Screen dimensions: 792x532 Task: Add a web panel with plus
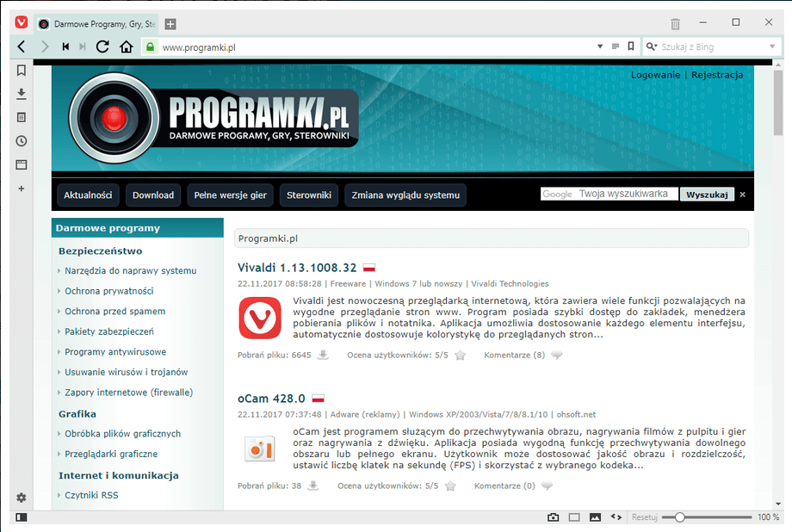tap(22, 189)
